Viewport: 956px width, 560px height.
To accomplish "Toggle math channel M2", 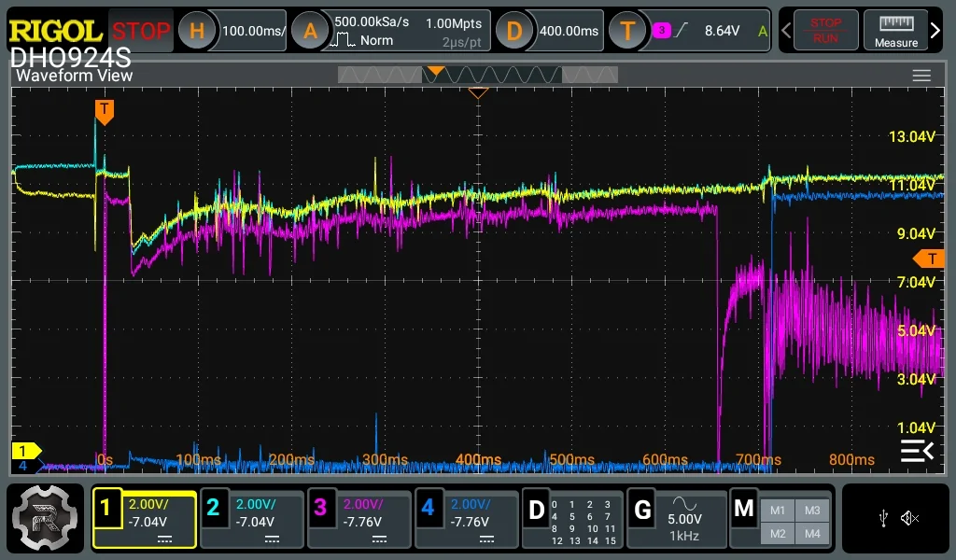I will click(778, 534).
